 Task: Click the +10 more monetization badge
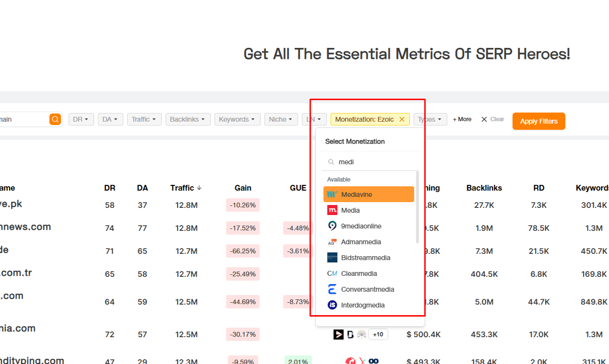tap(378, 334)
